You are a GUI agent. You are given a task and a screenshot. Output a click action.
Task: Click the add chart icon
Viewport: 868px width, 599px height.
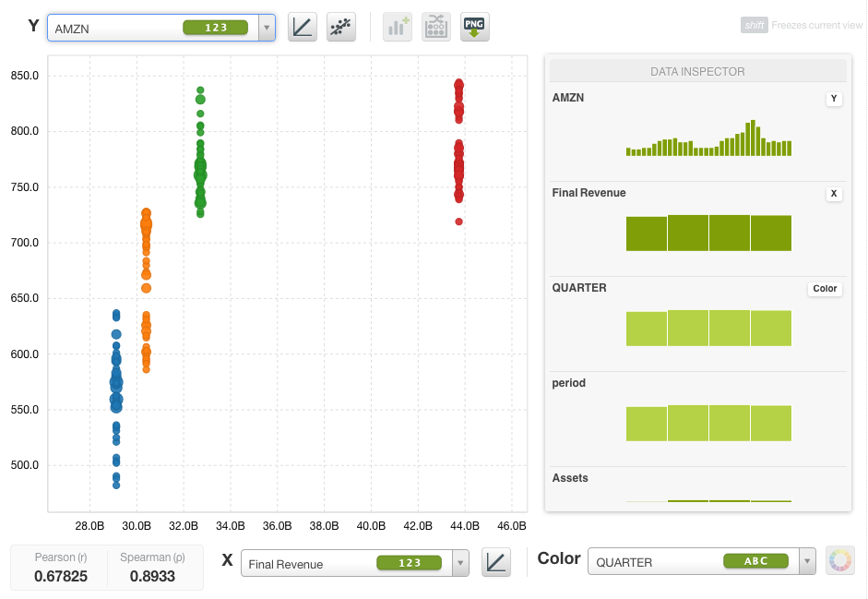coord(398,28)
